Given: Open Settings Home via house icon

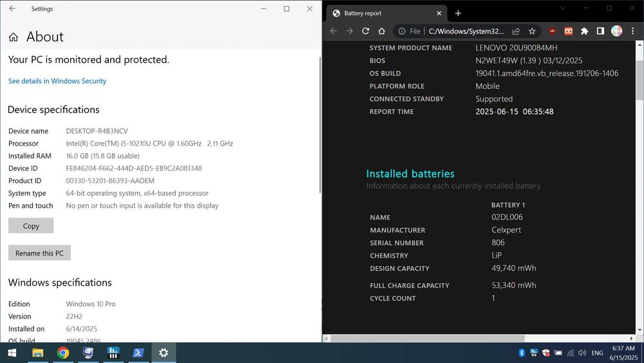Looking at the screenshot, I should (x=13, y=37).
